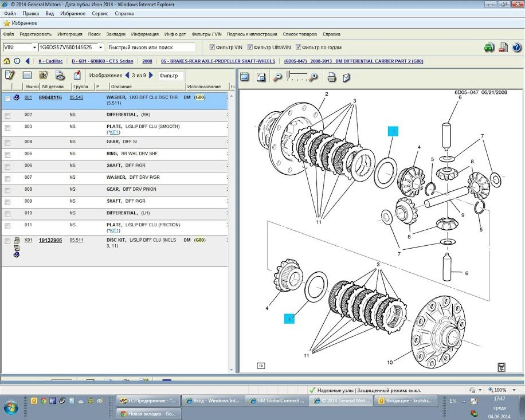
Task: Click the fit-to-width icon above the diagram
Action: (x=245, y=77)
